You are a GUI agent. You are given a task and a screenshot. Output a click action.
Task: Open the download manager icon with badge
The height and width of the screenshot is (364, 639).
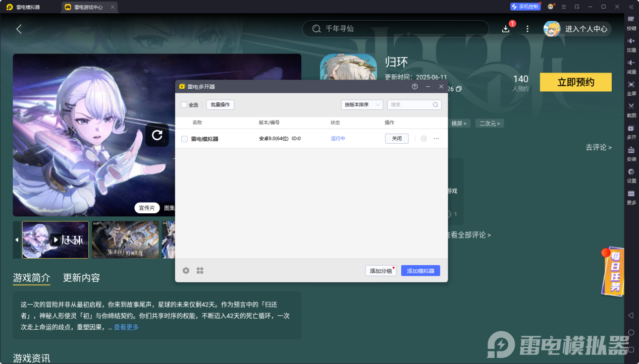pyautogui.click(x=506, y=29)
